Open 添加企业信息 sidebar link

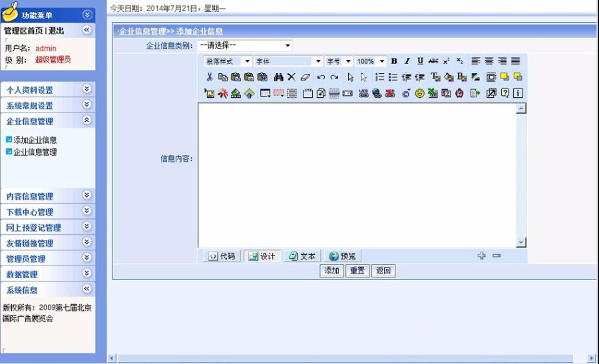pyautogui.click(x=35, y=140)
